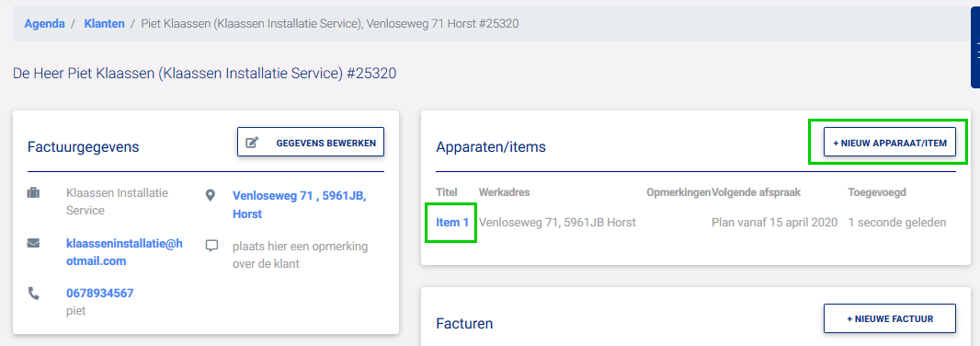Click the comment bubble icon
Image resolution: width=980 pixels, height=346 pixels.
coord(211,246)
